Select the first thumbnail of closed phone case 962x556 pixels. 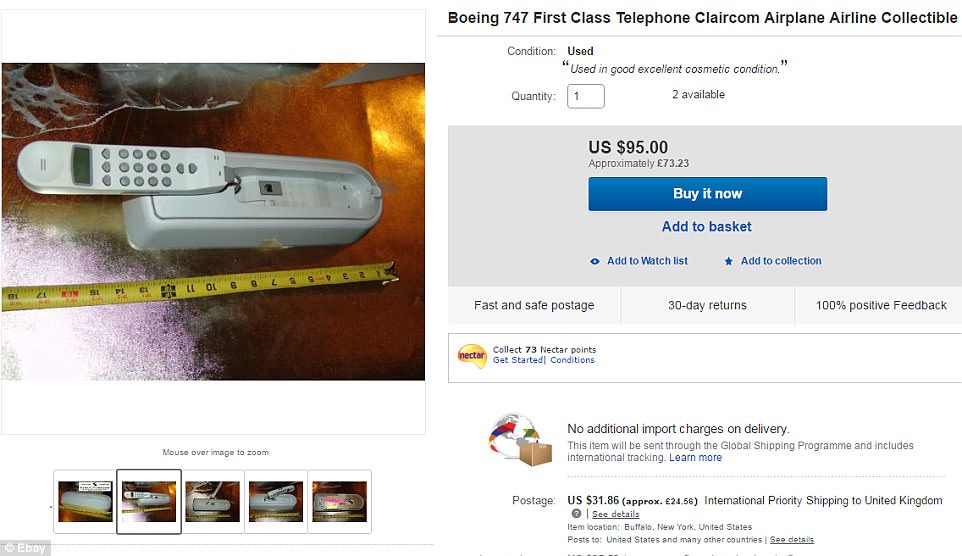(85, 502)
